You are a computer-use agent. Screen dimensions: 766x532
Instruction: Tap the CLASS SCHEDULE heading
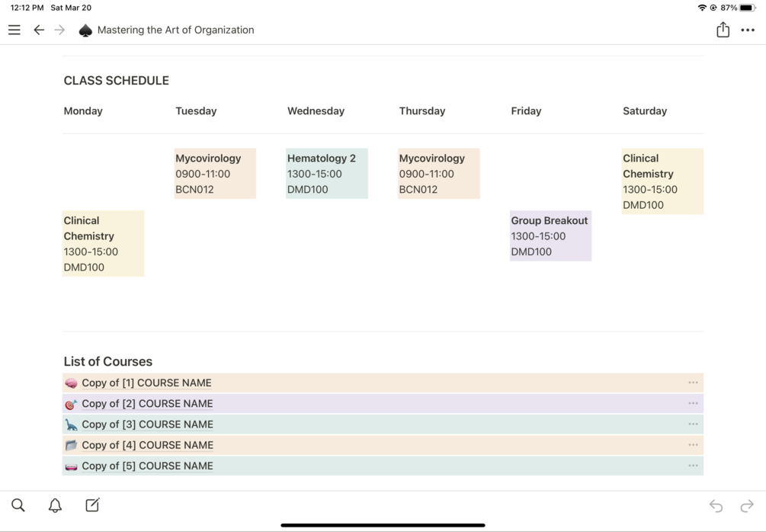(x=117, y=81)
